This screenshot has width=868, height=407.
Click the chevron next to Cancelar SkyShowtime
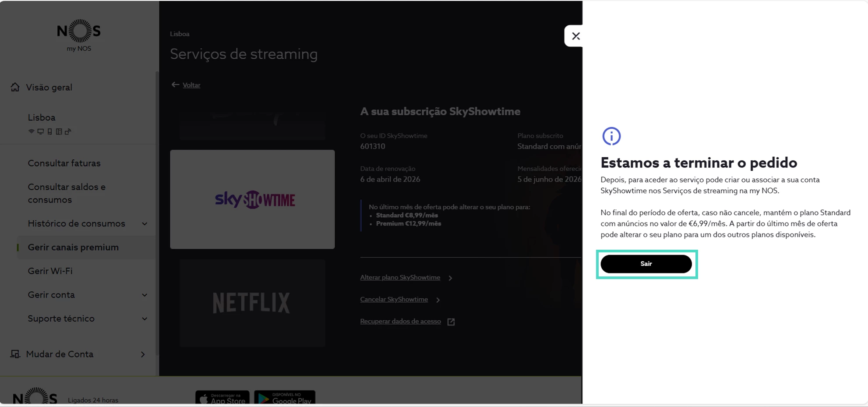tap(438, 300)
